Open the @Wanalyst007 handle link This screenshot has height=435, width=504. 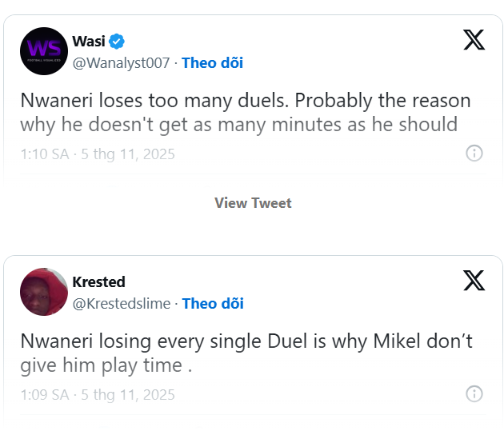pos(122,62)
